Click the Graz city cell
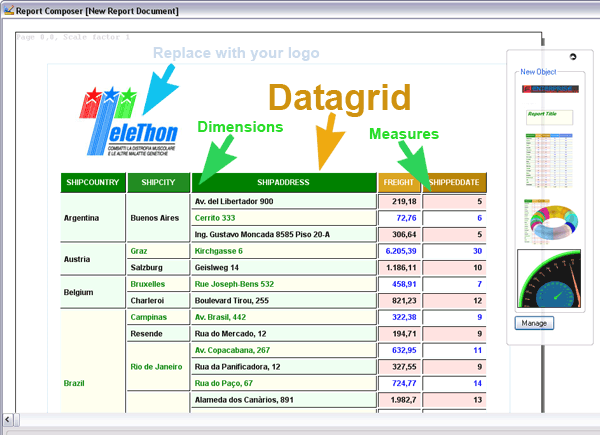 [x=158, y=251]
